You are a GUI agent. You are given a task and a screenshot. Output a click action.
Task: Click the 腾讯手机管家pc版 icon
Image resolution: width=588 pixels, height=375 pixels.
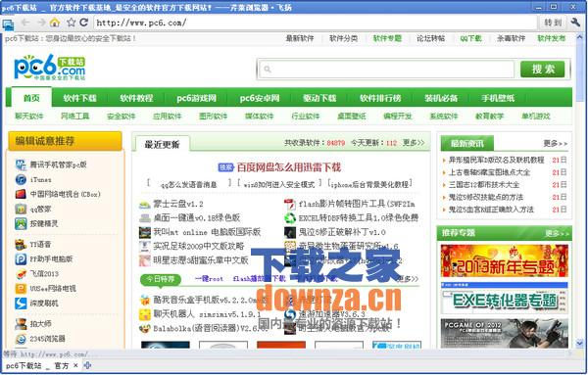(21, 164)
